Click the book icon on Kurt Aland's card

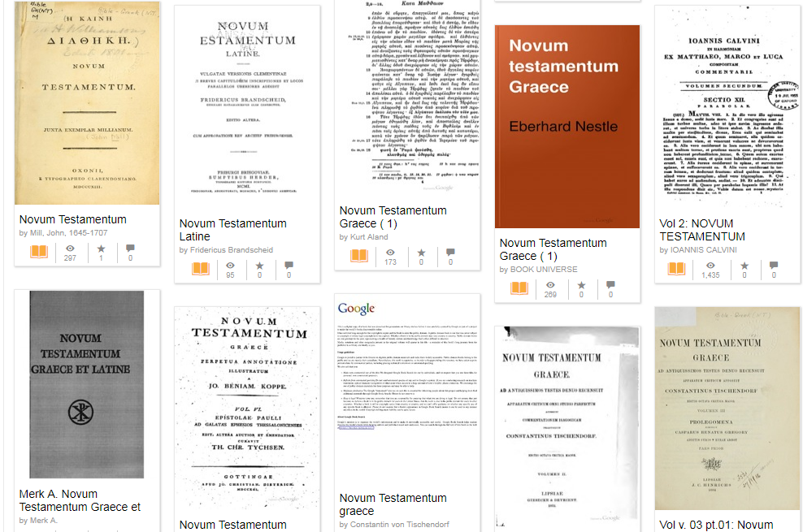click(359, 257)
